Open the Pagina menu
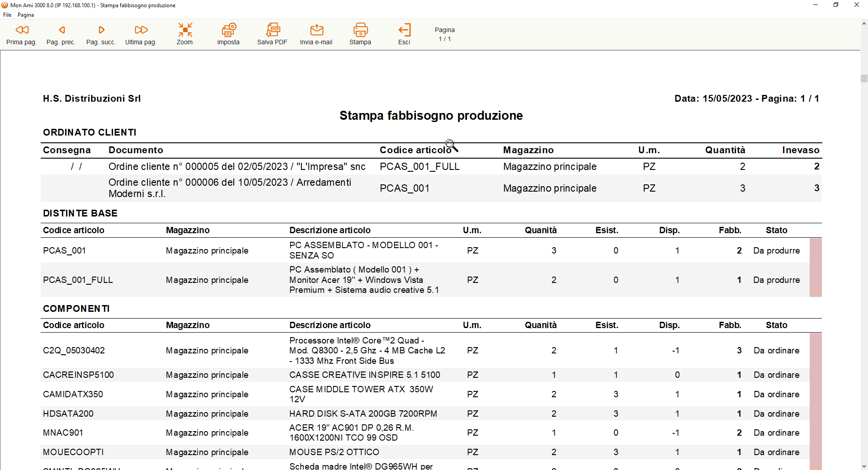Screen dimensions: 868x470 pos(26,15)
